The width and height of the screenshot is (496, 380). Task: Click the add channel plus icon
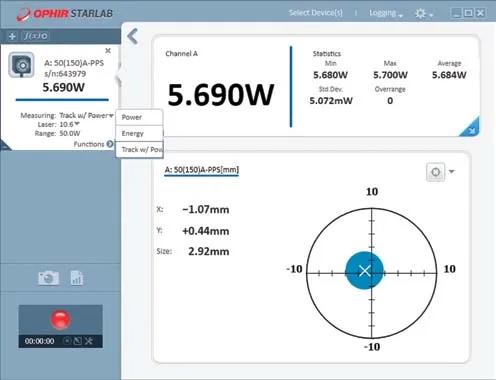coord(12,36)
